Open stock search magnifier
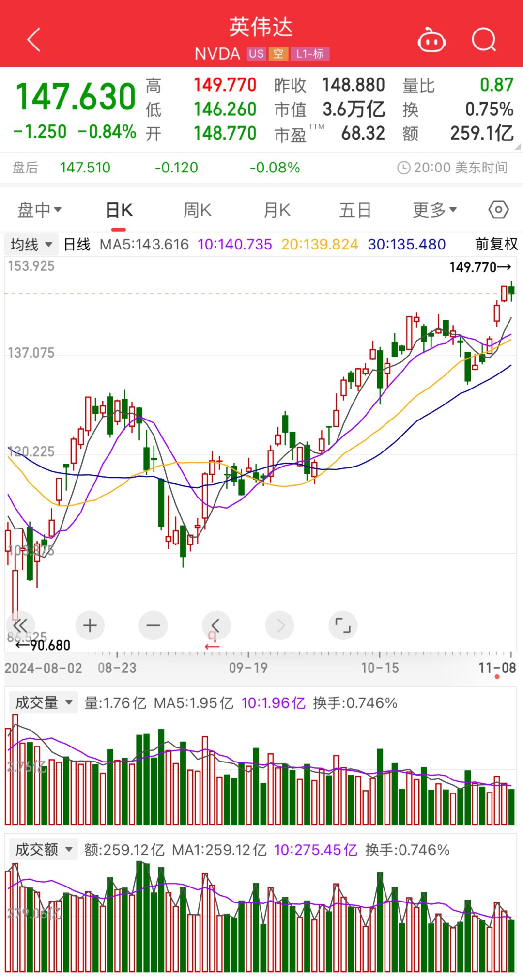Image resolution: width=523 pixels, height=980 pixels. click(x=484, y=40)
